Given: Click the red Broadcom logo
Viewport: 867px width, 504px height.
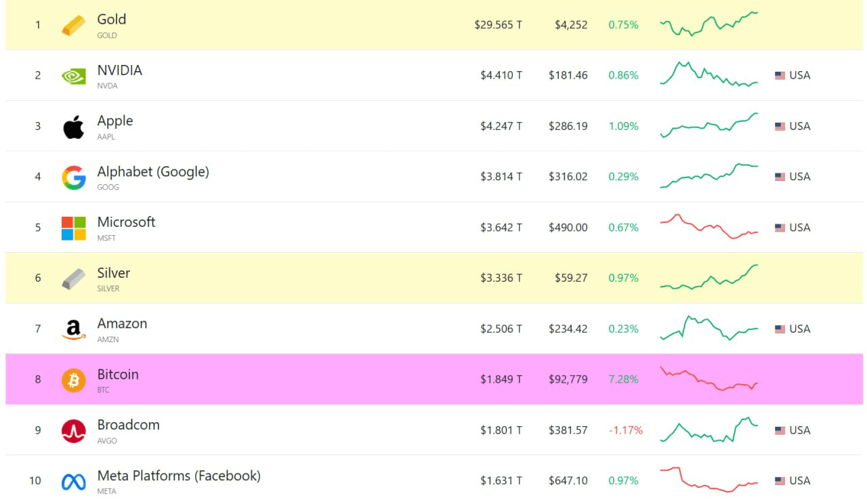Looking at the screenshot, I should click(74, 431).
